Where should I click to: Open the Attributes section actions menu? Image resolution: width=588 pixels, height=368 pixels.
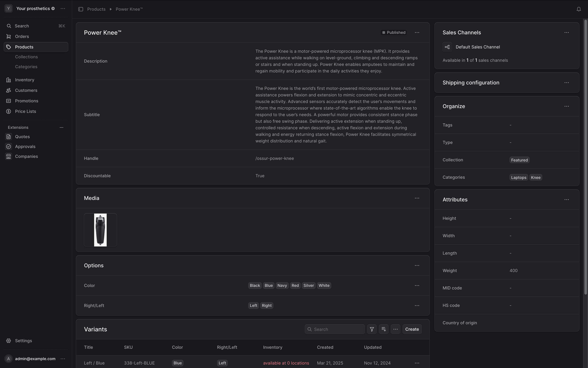pos(567,200)
